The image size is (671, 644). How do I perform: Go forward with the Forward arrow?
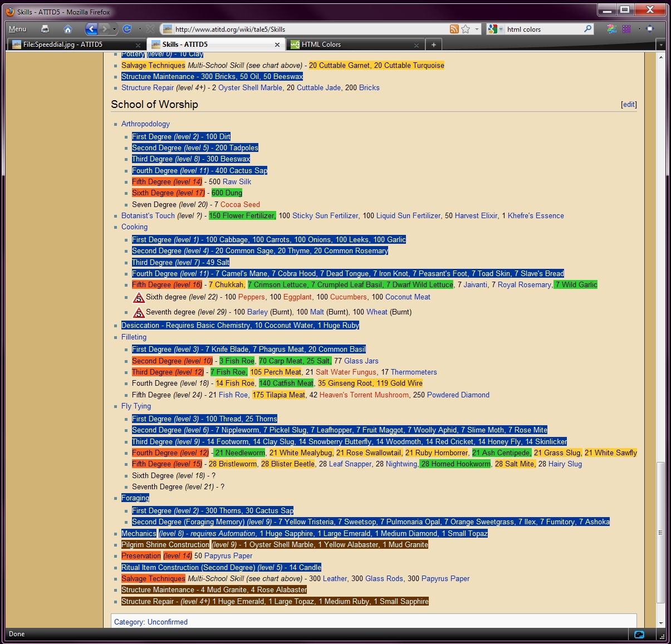click(x=105, y=29)
